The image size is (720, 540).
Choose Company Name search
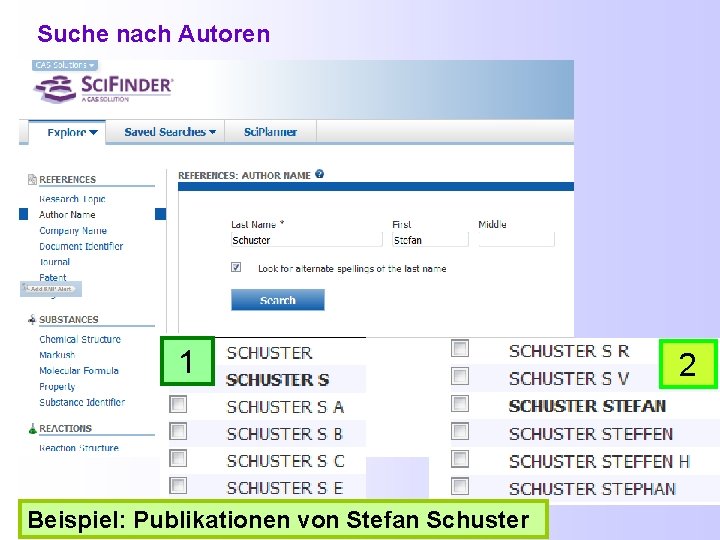coord(73,231)
